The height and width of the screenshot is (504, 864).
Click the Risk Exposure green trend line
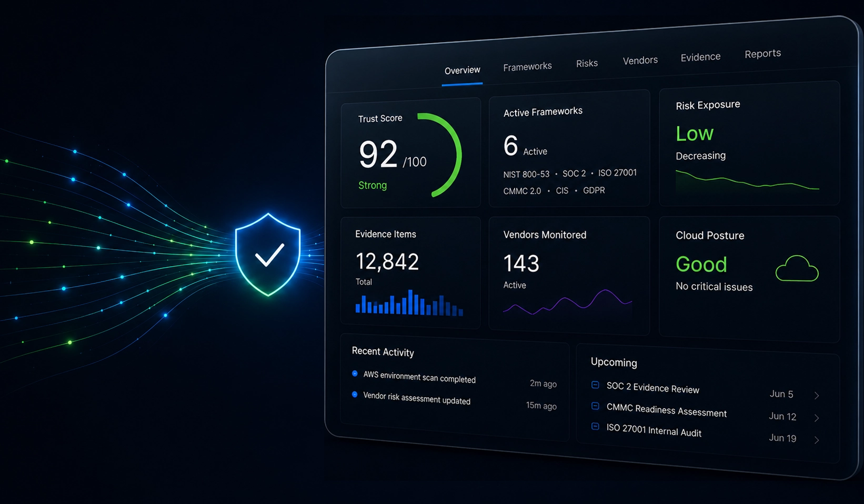pos(747,180)
